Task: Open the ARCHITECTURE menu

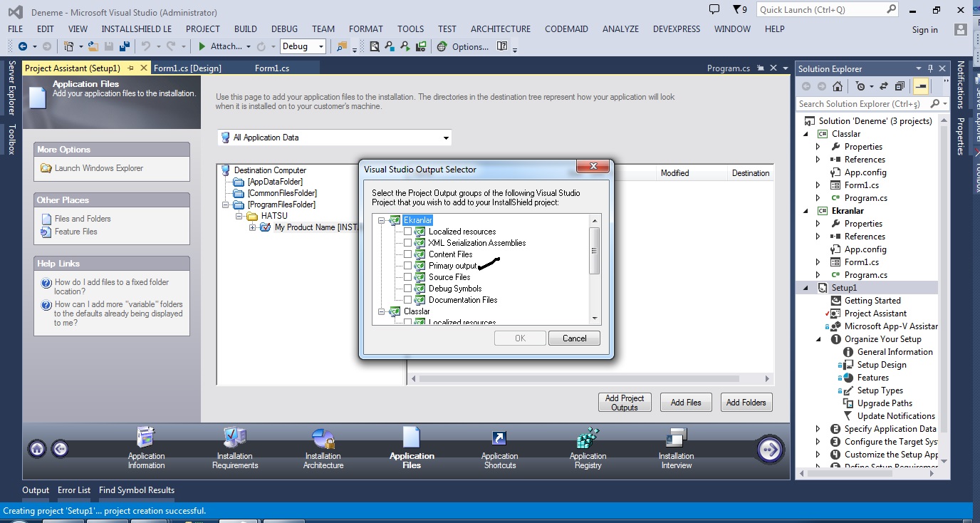Action: (x=501, y=29)
